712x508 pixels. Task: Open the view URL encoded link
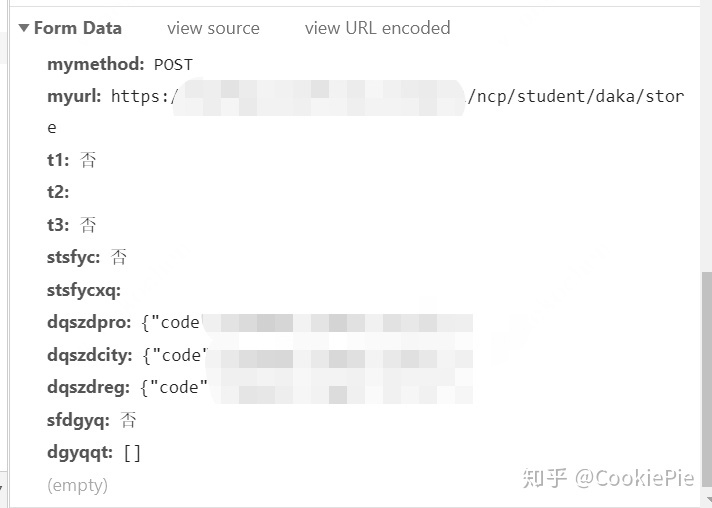[377, 28]
